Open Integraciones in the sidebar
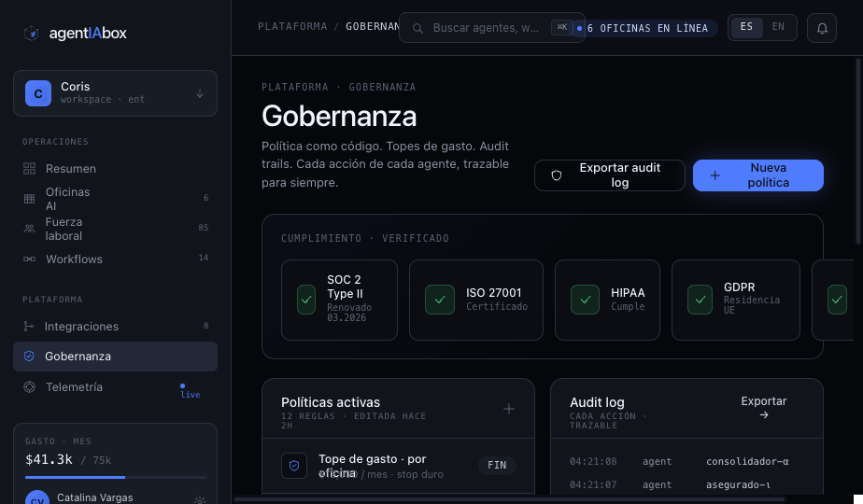863x504 pixels. click(x=115, y=327)
